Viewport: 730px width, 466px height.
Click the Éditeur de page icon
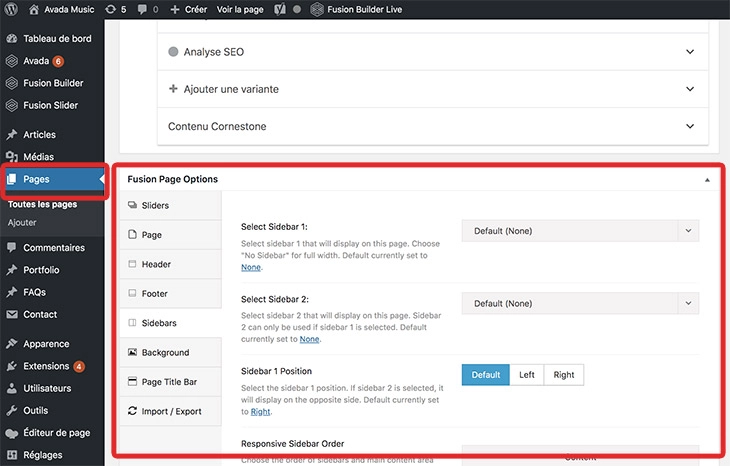[x=12, y=433]
